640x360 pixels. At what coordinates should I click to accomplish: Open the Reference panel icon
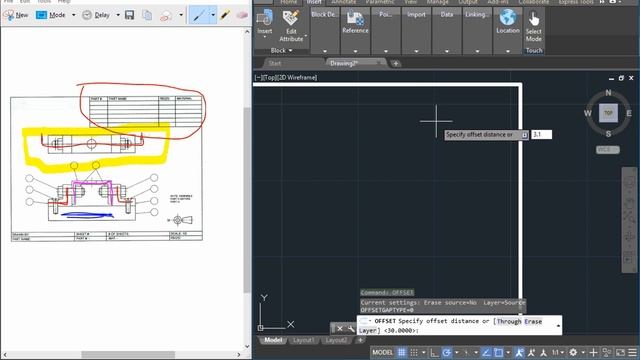[355, 22]
